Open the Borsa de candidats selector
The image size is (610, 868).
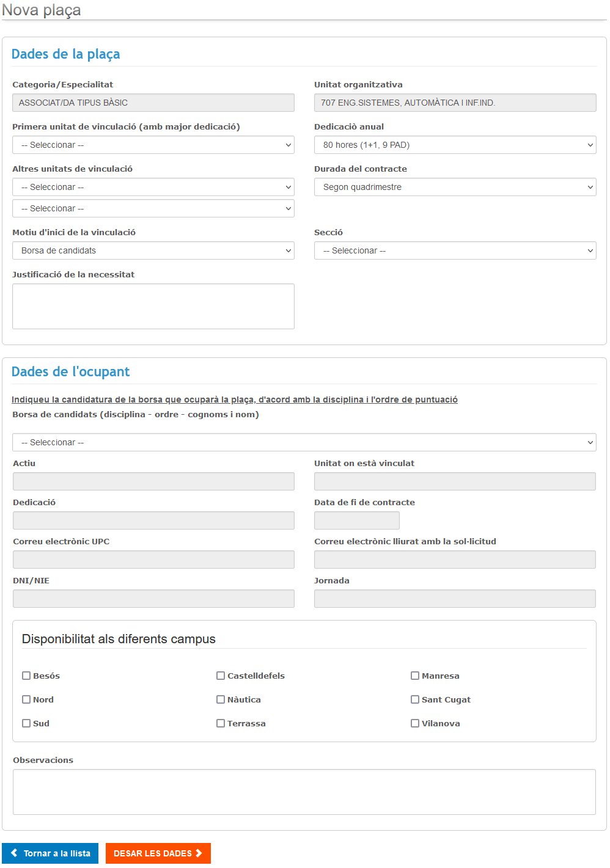coord(304,442)
